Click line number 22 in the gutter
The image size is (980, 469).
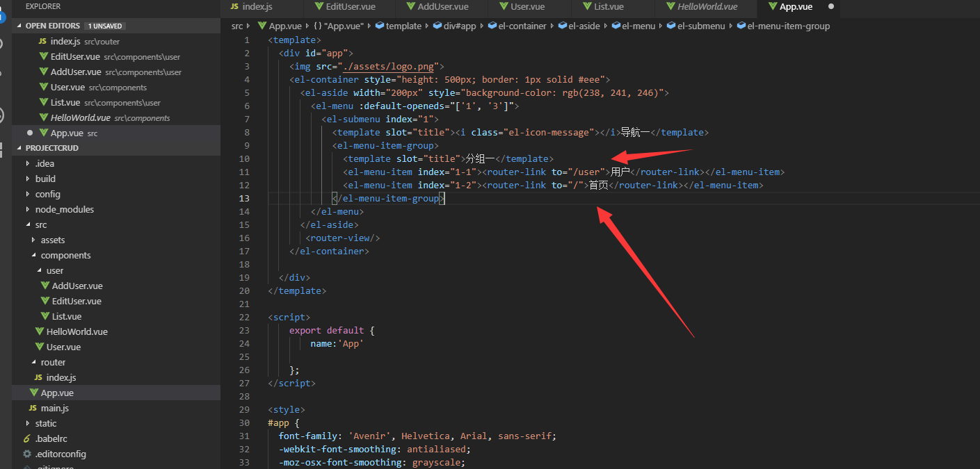click(244, 317)
